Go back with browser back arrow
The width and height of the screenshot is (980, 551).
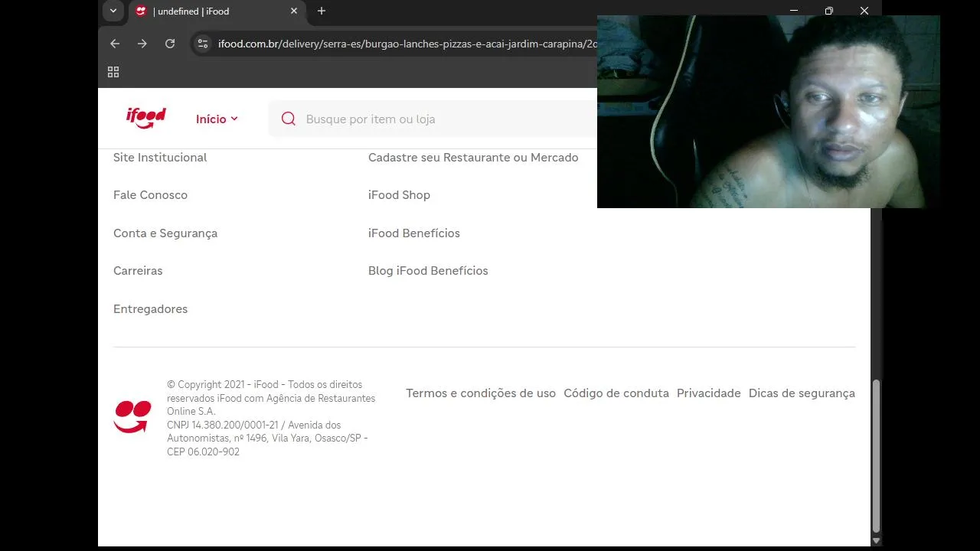click(115, 44)
